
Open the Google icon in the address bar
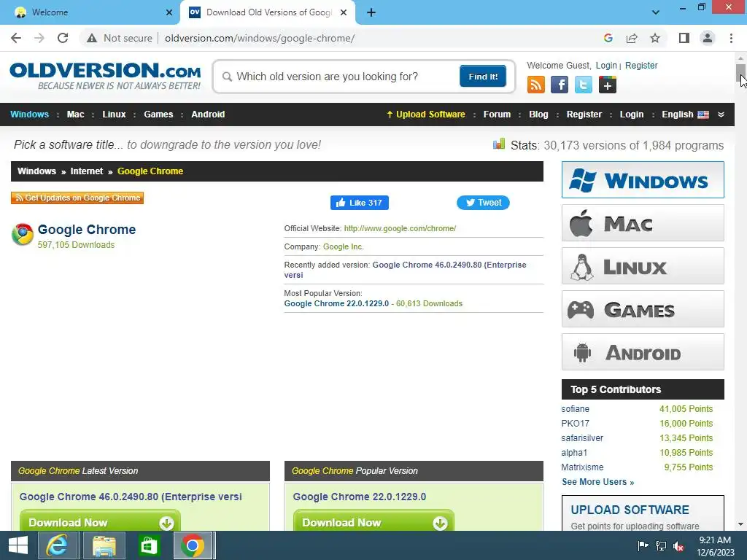[608, 38]
